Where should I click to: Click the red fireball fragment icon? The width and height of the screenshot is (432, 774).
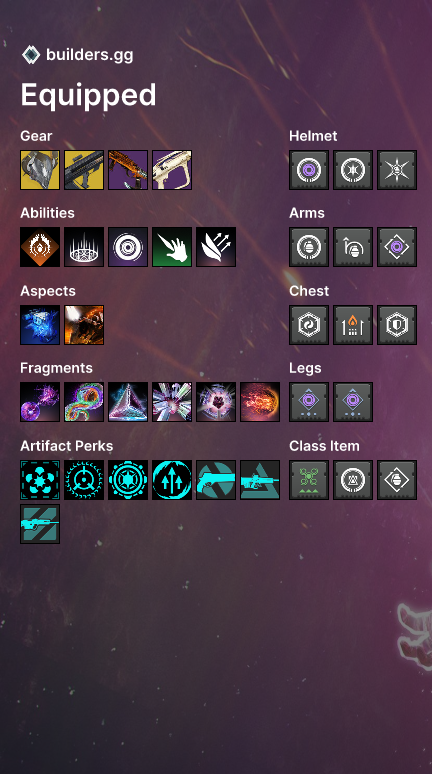[260, 402]
